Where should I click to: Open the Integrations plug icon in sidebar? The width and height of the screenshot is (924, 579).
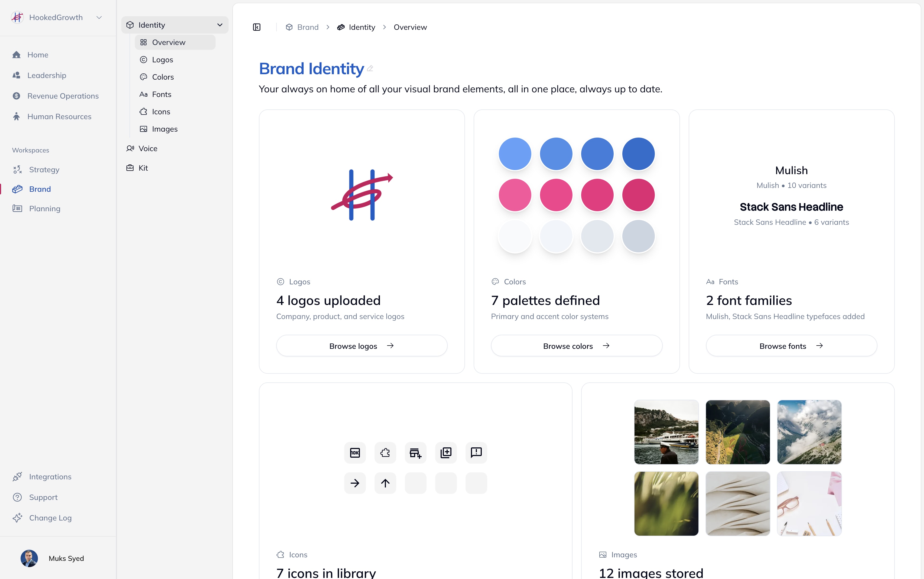click(17, 477)
